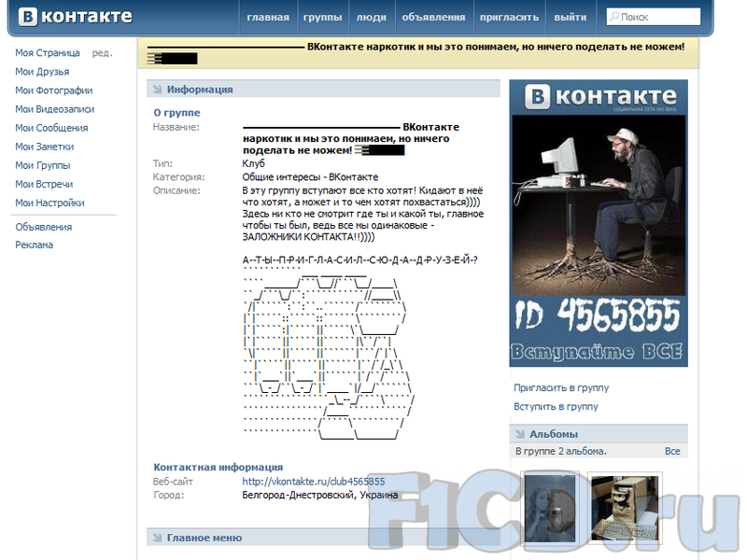Open Мои Встречи
This screenshot has height=560, width=747.
tap(44, 184)
